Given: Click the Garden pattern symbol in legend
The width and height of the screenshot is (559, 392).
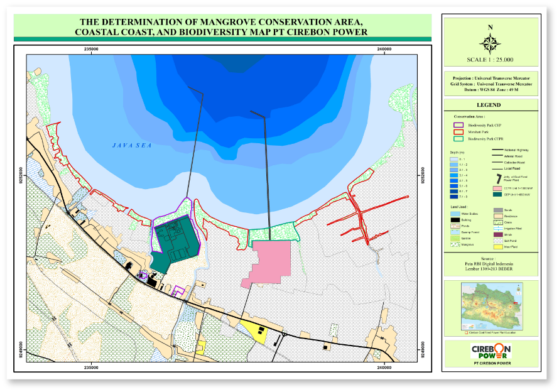Looking at the screenshot, I should [x=455, y=238].
